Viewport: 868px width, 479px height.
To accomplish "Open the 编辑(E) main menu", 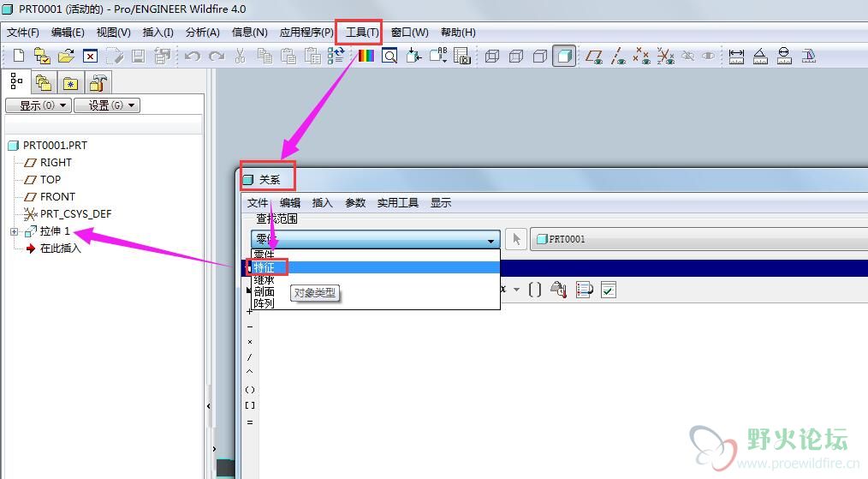I will [x=68, y=33].
